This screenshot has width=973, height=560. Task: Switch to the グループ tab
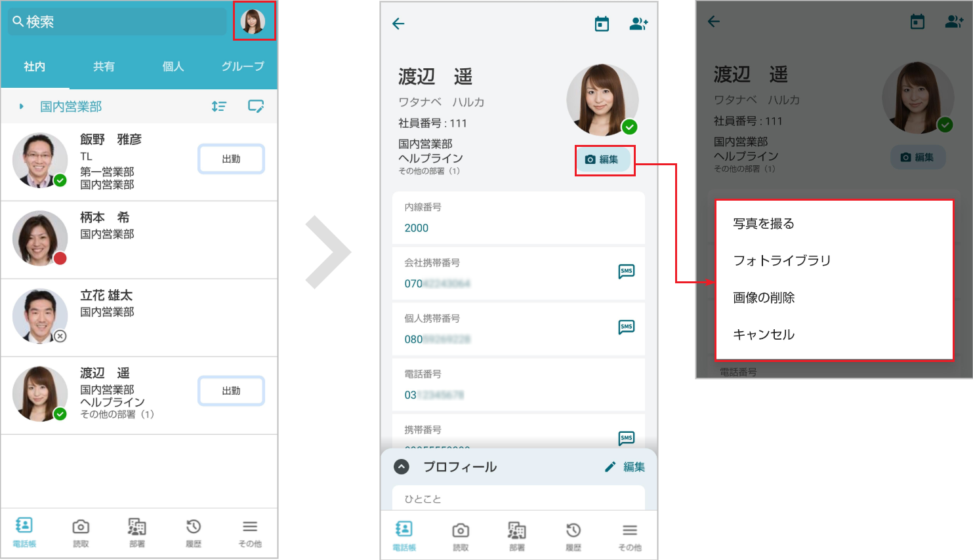point(243,66)
